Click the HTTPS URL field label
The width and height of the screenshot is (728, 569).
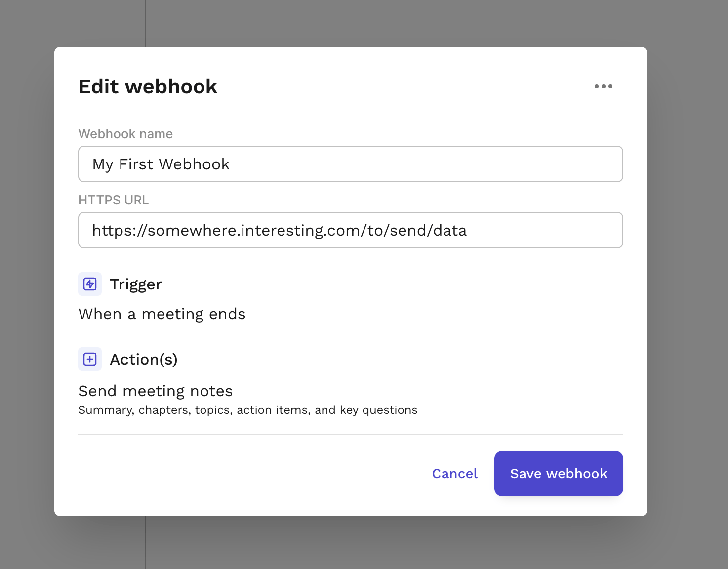coord(113,200)
